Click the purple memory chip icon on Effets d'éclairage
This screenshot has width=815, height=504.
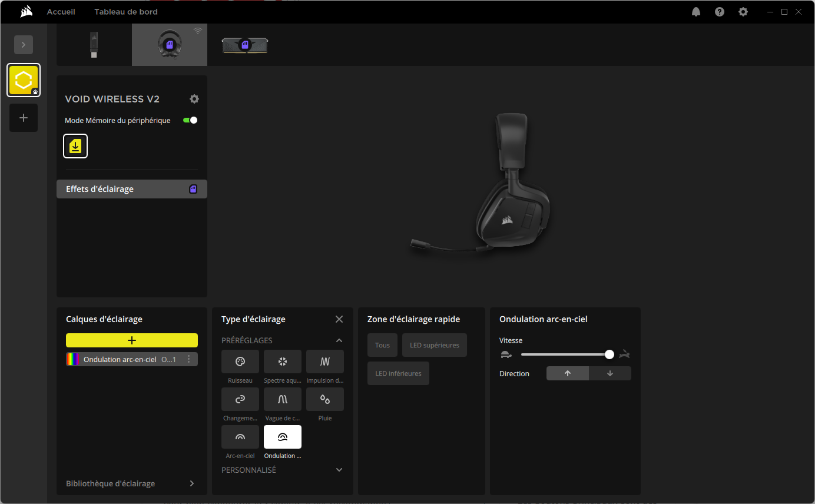193,189
